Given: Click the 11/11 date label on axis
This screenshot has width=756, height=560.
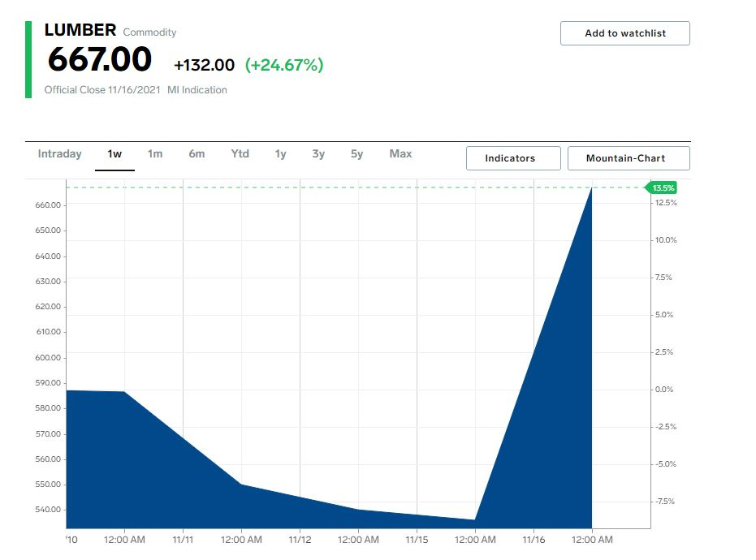Looking at the screenshot, I should [x=183, y=540].
